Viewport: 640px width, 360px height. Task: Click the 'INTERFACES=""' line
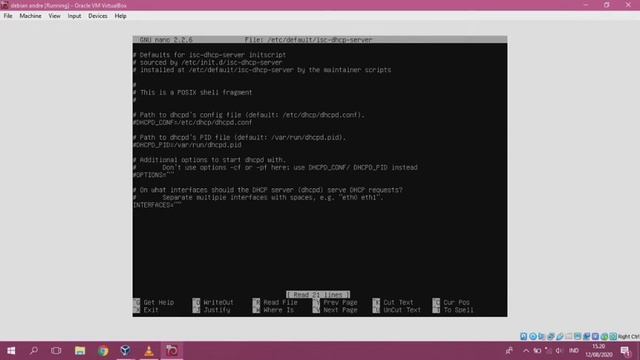click(x=157, y=205)
